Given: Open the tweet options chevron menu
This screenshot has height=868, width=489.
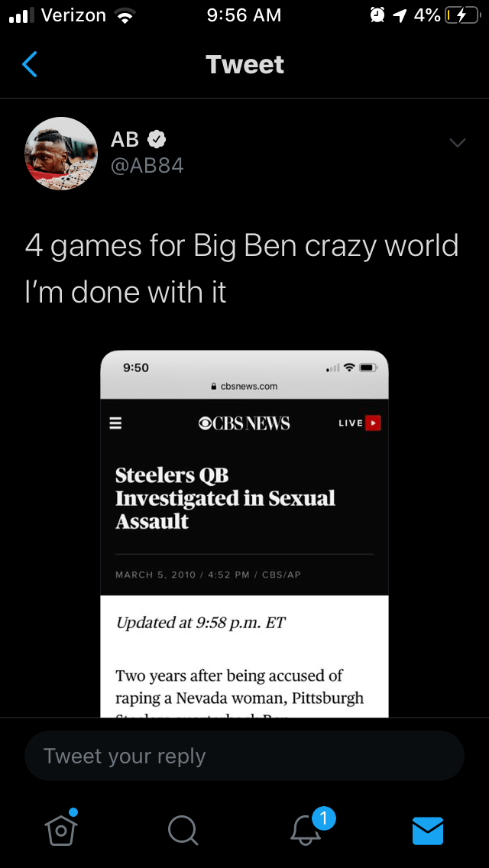Looking at the screenshot, I should (458, 143).
